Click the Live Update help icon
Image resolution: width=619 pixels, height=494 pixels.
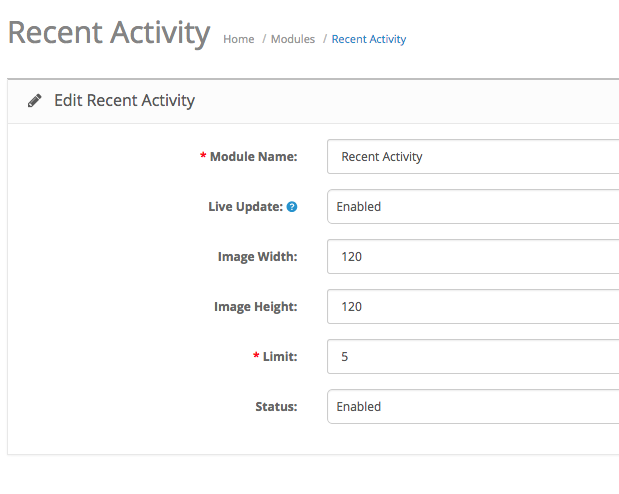(x=292, y=207)
